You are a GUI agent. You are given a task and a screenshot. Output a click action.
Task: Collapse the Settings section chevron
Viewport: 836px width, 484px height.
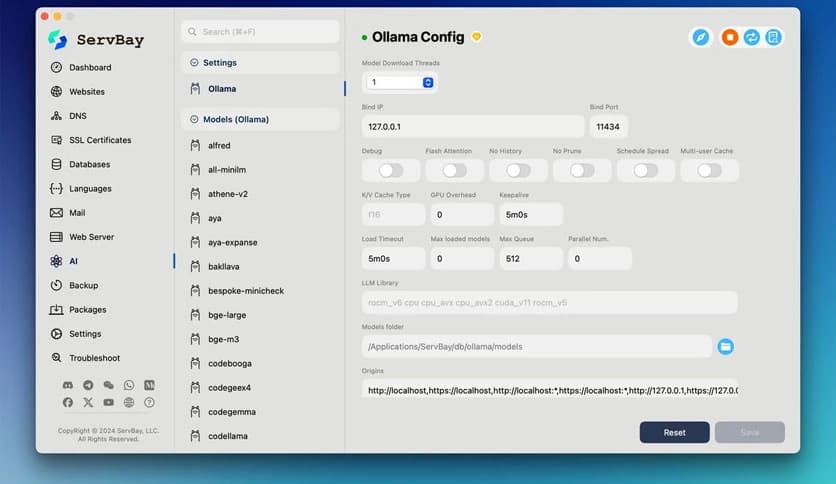coord(194,62)
